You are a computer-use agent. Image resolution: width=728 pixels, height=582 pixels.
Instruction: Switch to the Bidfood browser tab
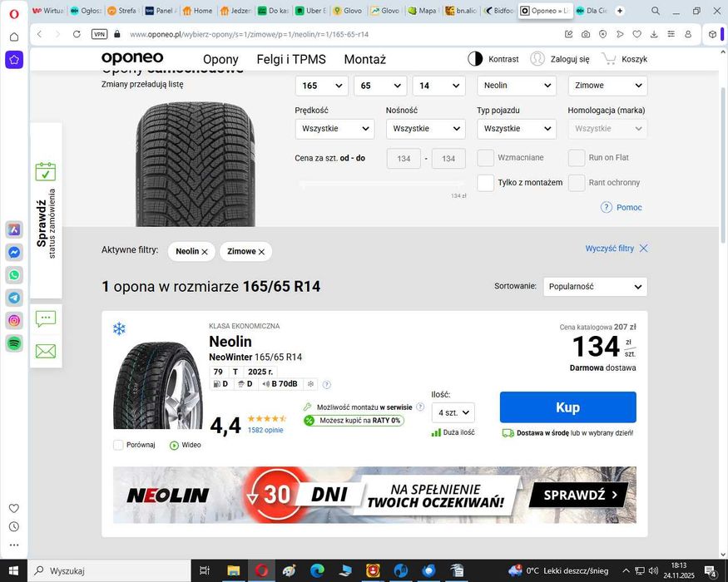pos(499,10)
